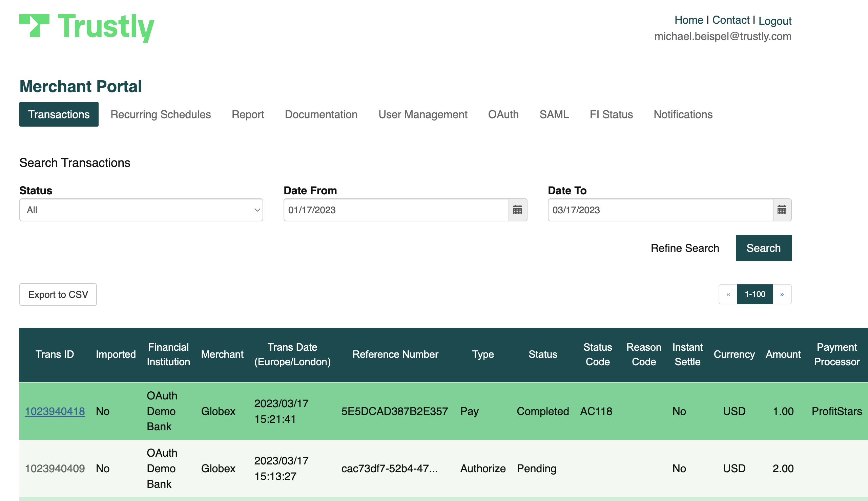Click the Logout link
The image size is (868, 501).
pyautogui.click(x=775, y=21)
